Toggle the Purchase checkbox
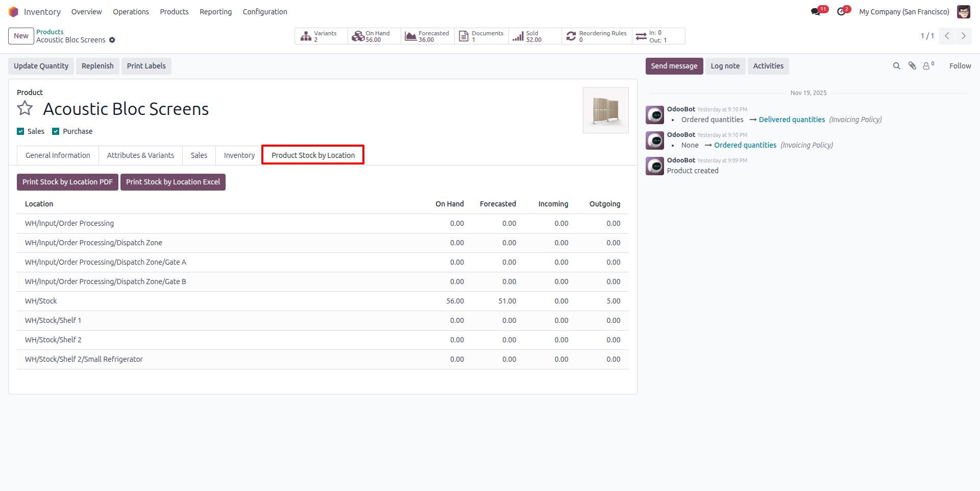Image resolution: width=980 pixels, height=491 pixels. click(56, 131)
